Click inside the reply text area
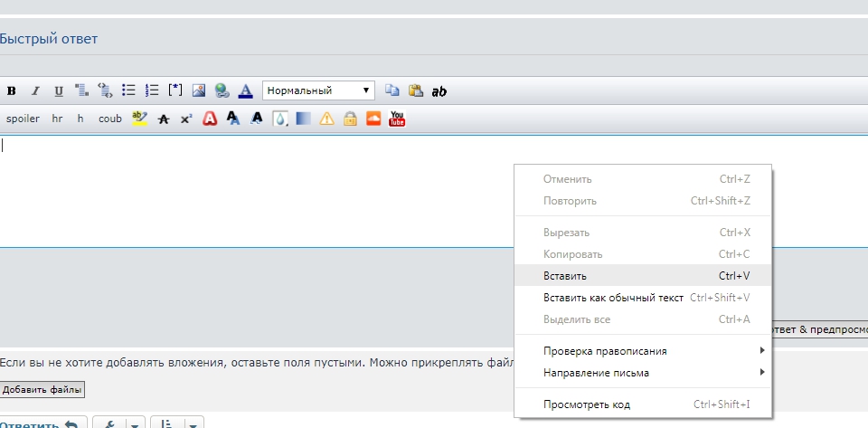Viewport: 868px width, 428px height. (253, 190)
